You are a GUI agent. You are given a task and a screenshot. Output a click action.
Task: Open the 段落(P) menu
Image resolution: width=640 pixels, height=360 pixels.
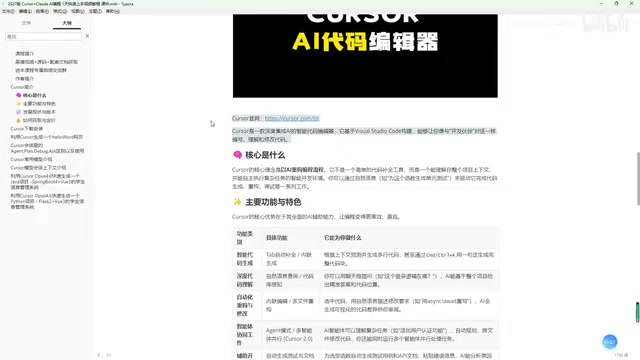pyautogui.click(x=42, y=11)
